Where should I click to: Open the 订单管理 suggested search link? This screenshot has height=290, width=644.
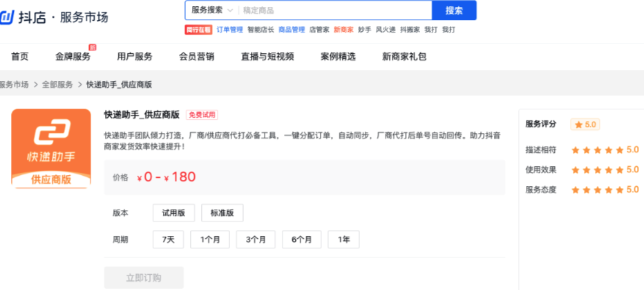(x=229, y=30)
